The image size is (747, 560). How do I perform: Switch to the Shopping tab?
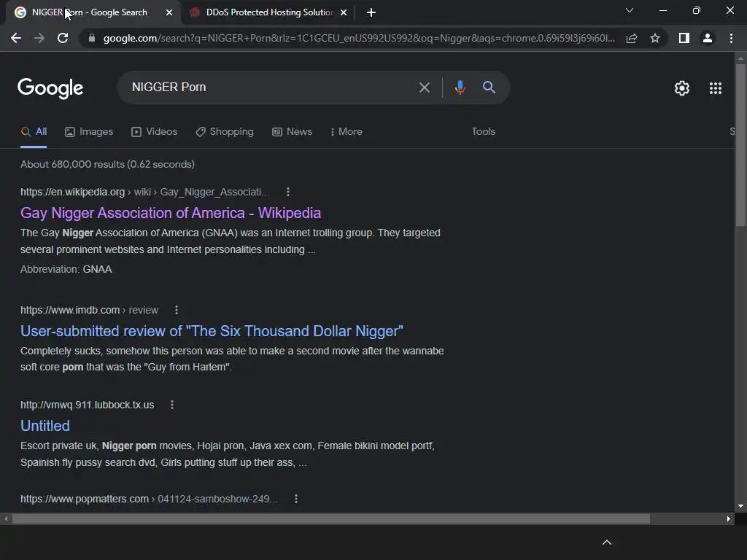pos(225,132)
